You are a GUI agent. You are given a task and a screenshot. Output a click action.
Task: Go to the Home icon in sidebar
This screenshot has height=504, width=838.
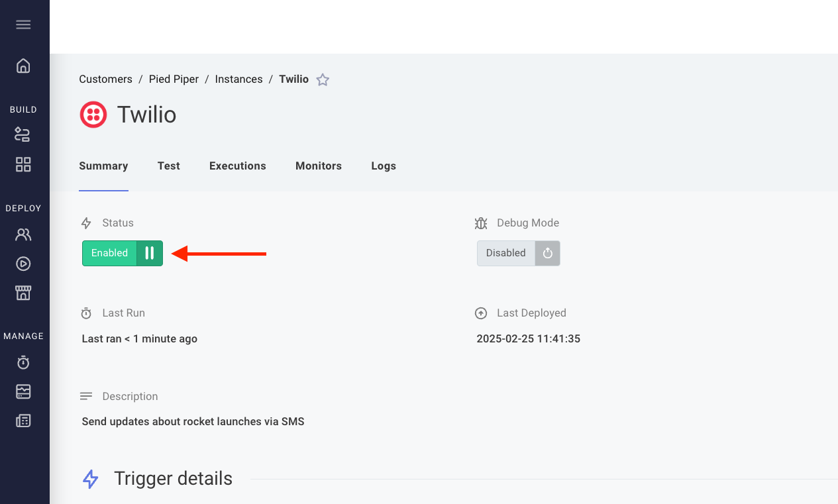23,66
